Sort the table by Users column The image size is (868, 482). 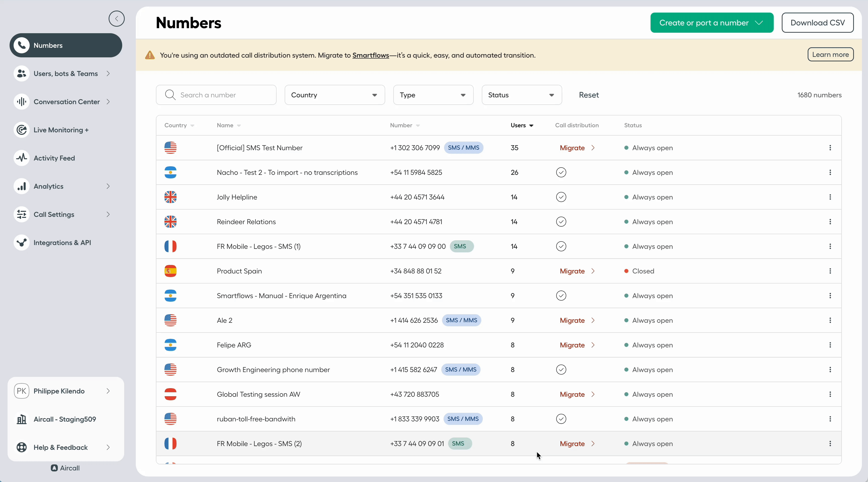click(522, 125)
